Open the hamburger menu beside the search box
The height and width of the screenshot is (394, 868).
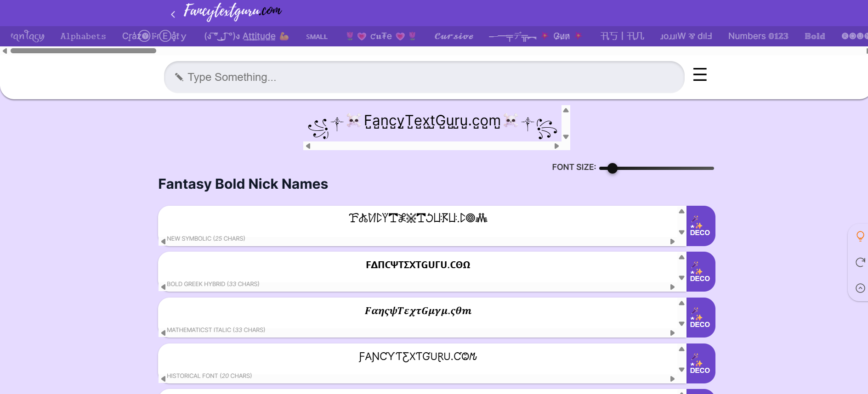point(699,74)
